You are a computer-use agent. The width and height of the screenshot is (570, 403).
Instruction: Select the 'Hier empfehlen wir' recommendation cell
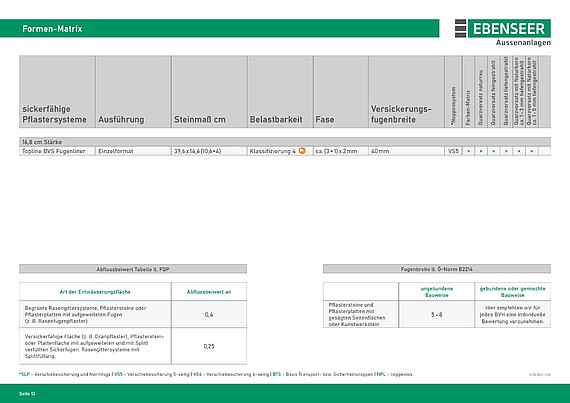click(513, 315)
